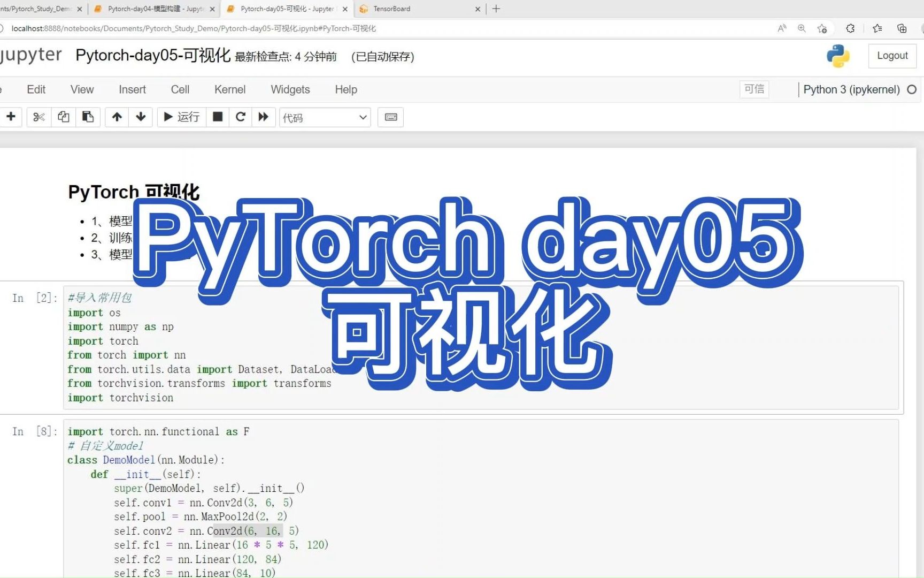Add this page to favorites star icon

pos(822,28)
